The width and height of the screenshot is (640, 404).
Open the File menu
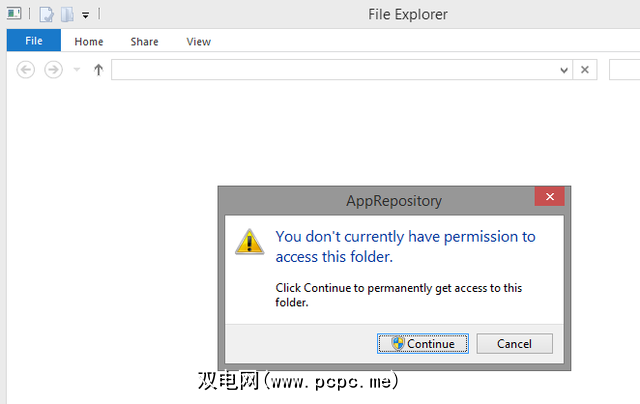pos(33,42)
